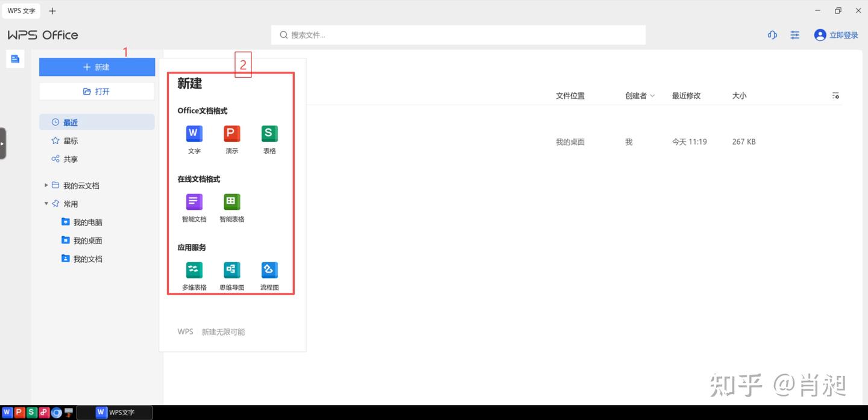Launch WPS Spreadsheets from taskbar

[31, 412]
